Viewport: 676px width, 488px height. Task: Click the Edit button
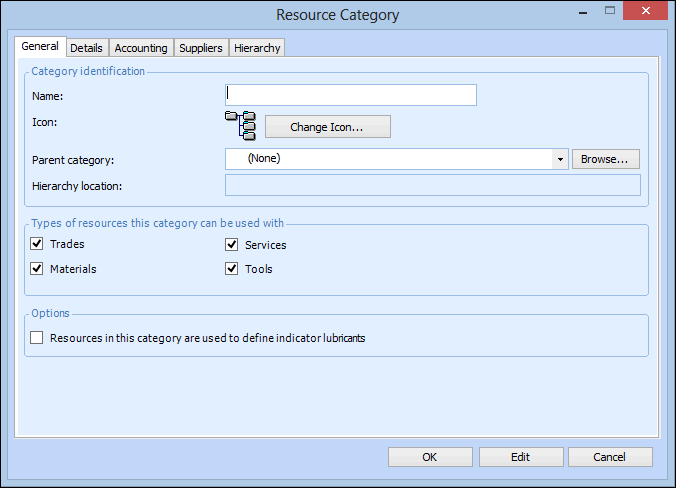click(x=520, y=457)
